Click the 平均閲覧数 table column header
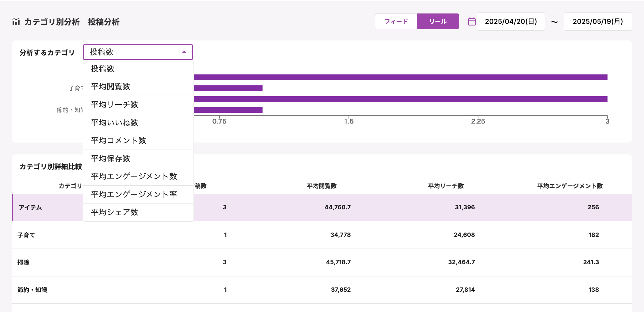Viewport: 644px width, 312px height. pos(322,186)
